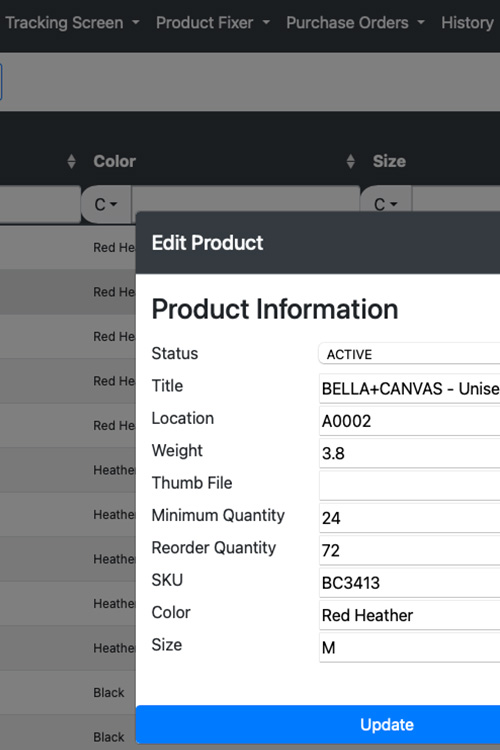Click the sort arrows left of Size column
This screenshot has height=750, width=500.
point(351,161)
